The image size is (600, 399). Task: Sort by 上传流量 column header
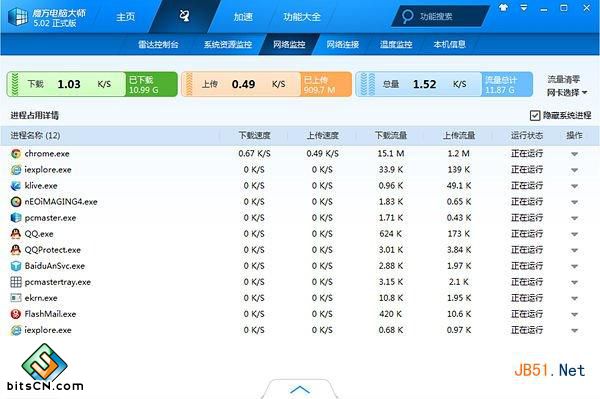(459, 135)
